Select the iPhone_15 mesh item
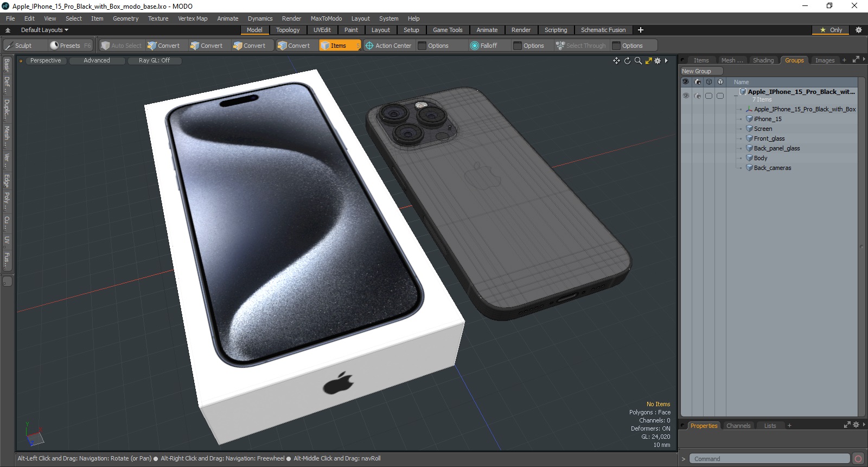The image size is (868, 467). (x=767, y=119)
